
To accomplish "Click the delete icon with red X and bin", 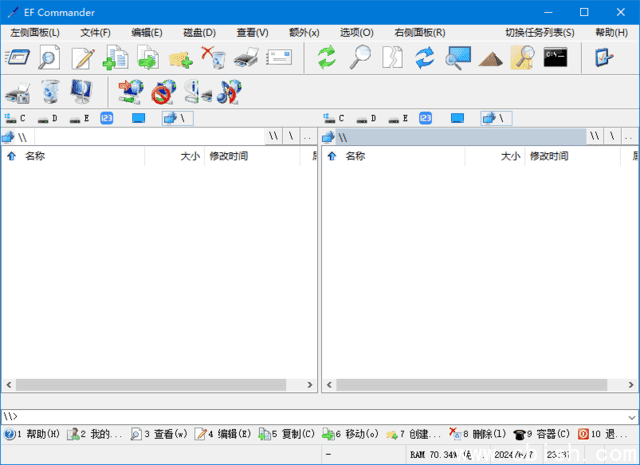I will point(213,58).
